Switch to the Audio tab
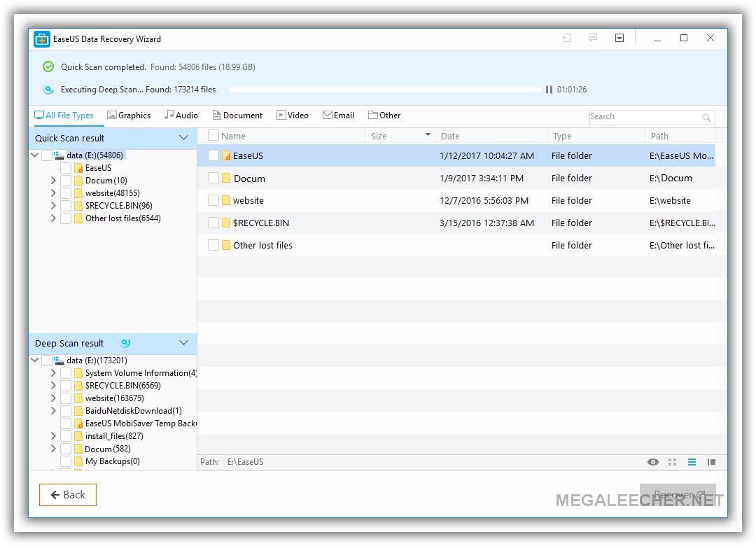Screen dimensions: 756x546 point(181,115)
